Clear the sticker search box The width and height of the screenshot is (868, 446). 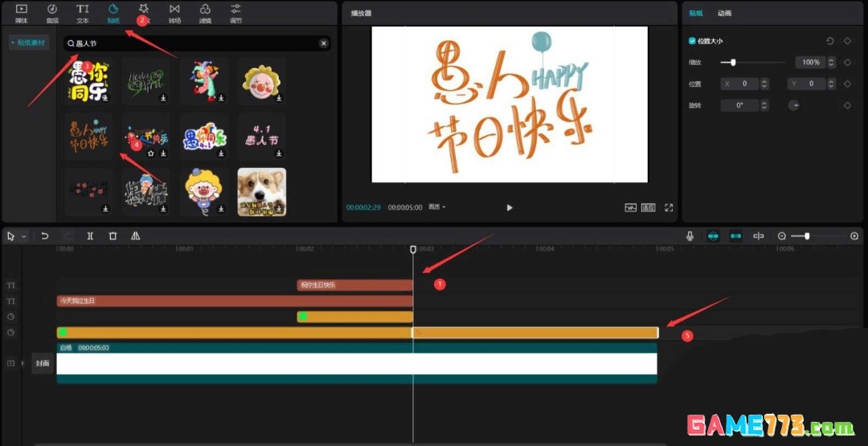[x=324, y=43]
